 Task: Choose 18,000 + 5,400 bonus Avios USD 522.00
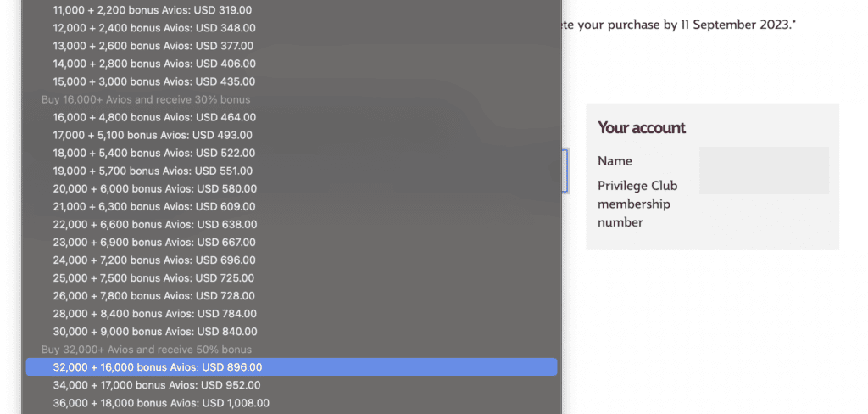point(153,153)
